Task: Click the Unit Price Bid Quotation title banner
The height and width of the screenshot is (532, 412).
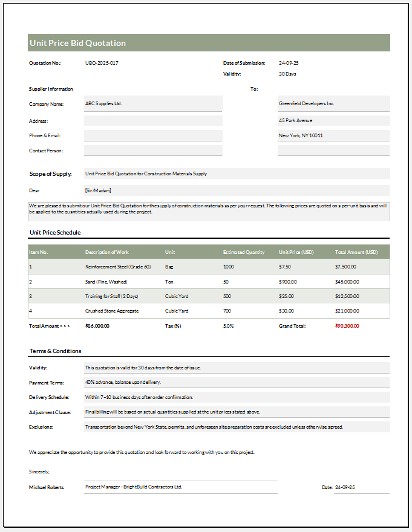Action: pos(209,43)
